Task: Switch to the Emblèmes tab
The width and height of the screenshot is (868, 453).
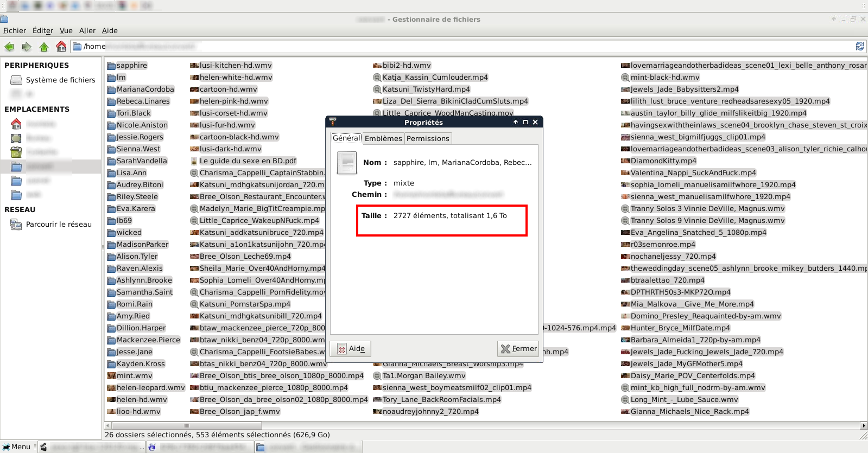Action: pyautogui.click(x=383, y=139)
